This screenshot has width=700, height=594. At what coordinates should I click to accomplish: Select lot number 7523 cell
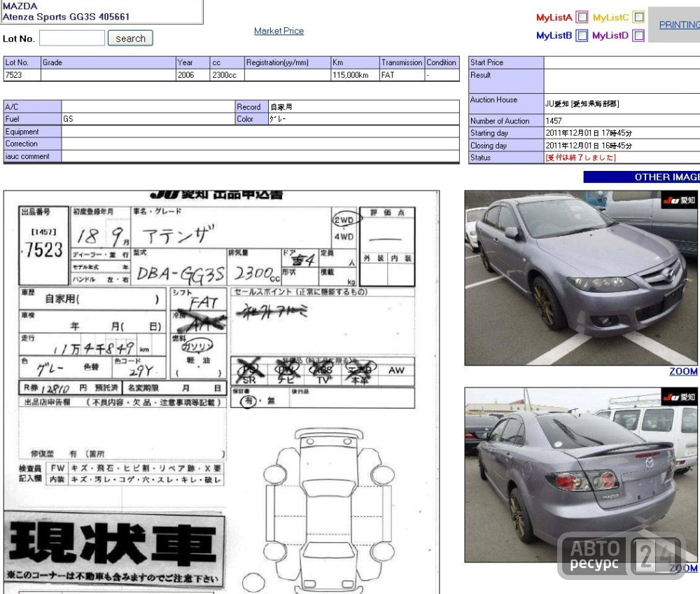[x=22, y=75]
